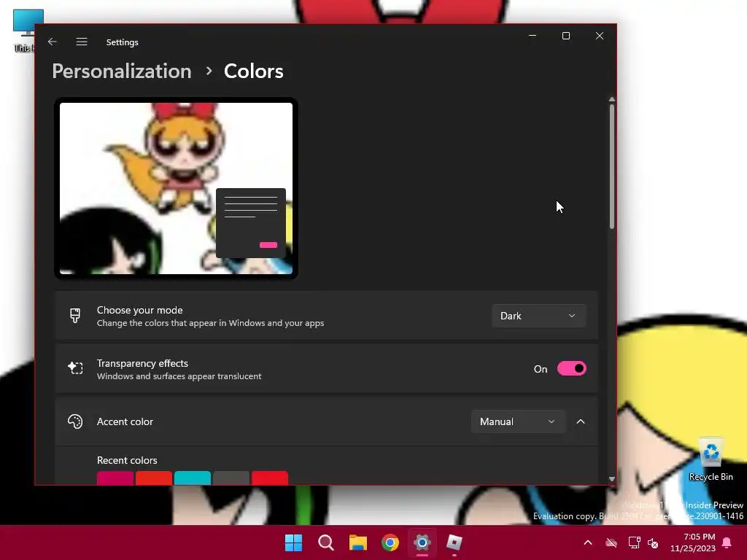
Task: Open the Manual accent color dropdown
Action: 519,421
